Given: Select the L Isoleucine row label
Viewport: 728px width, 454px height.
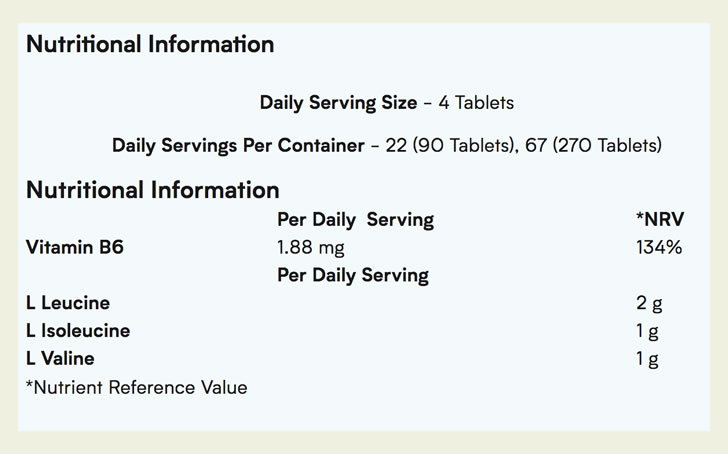Looking at the screenshot, I should pyautogui.click(x=78, y=331).
